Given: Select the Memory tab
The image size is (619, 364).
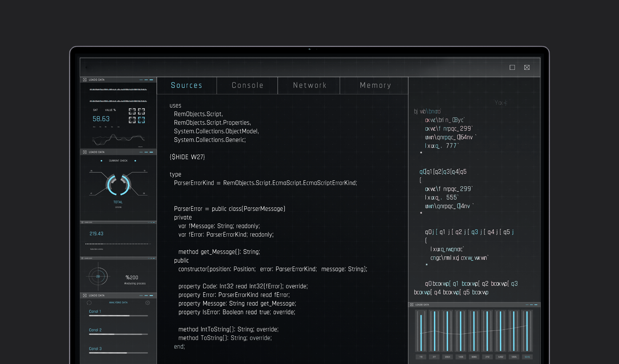Looking at the screenshot, I should pyautogui.click(x=375, y=86).
